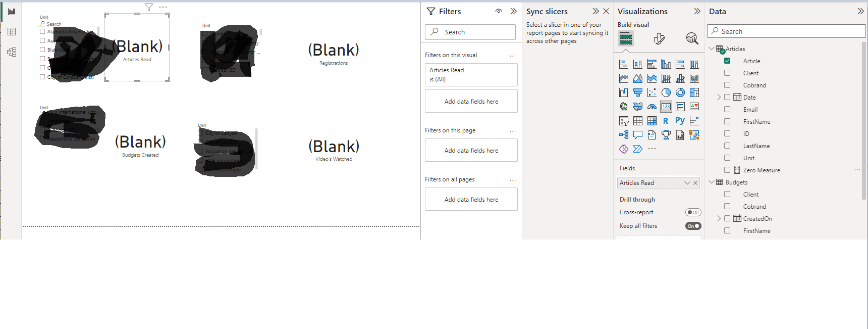
Task: Expand the CreatedOn hierarchy field
Action: click(x=719, y=218)
